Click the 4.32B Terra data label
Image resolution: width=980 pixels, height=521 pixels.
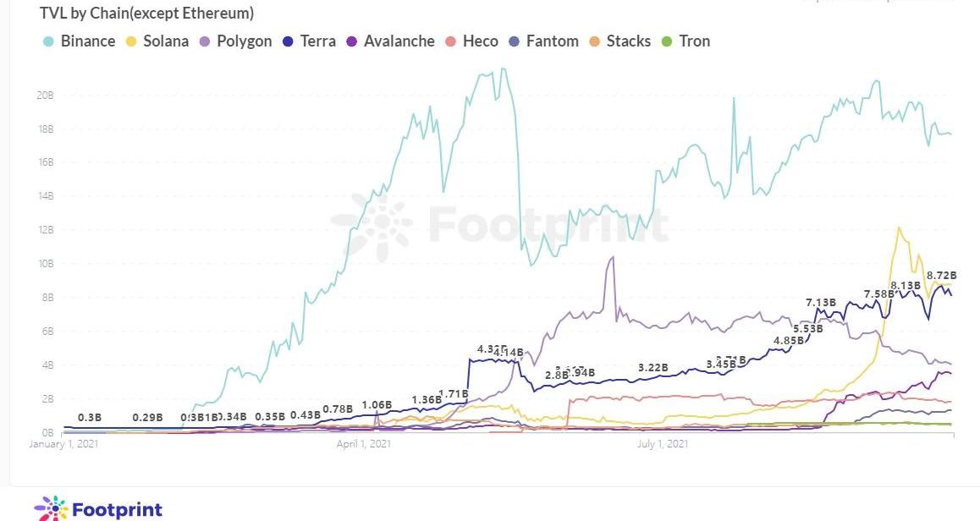pyautogui.click(x=492, y=349)
